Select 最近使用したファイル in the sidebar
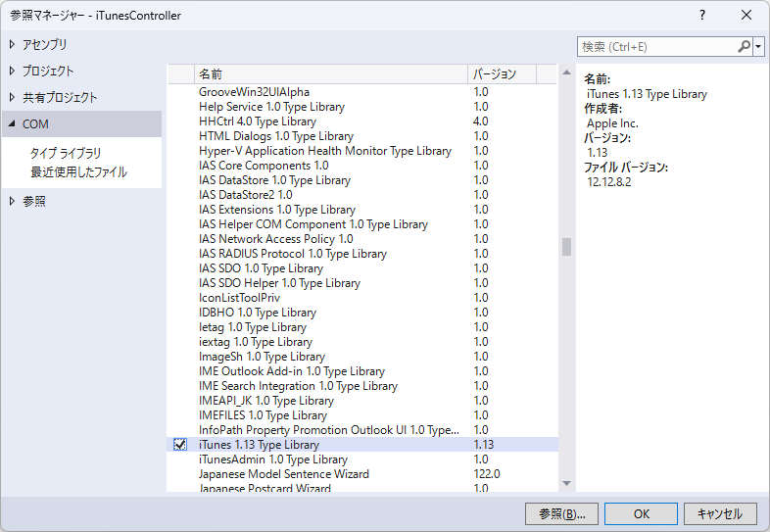The width and height of the screenshot is (770, 532). [78, 172]
